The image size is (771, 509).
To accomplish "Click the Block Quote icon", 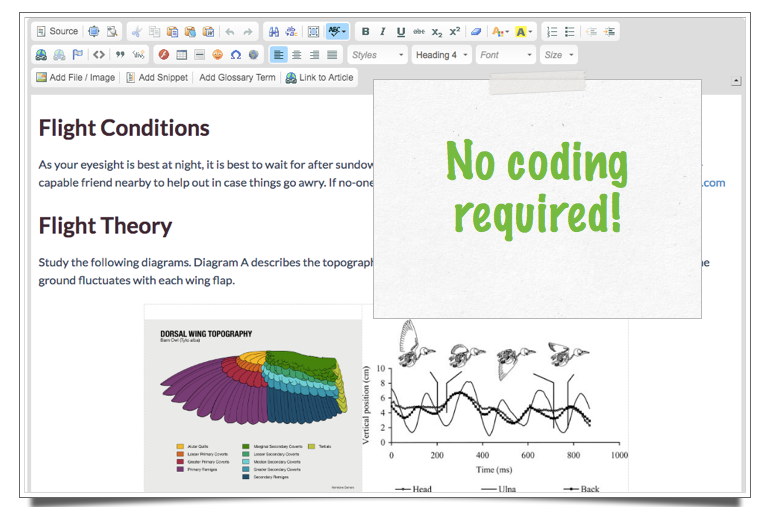I will (x=120, y=55).
